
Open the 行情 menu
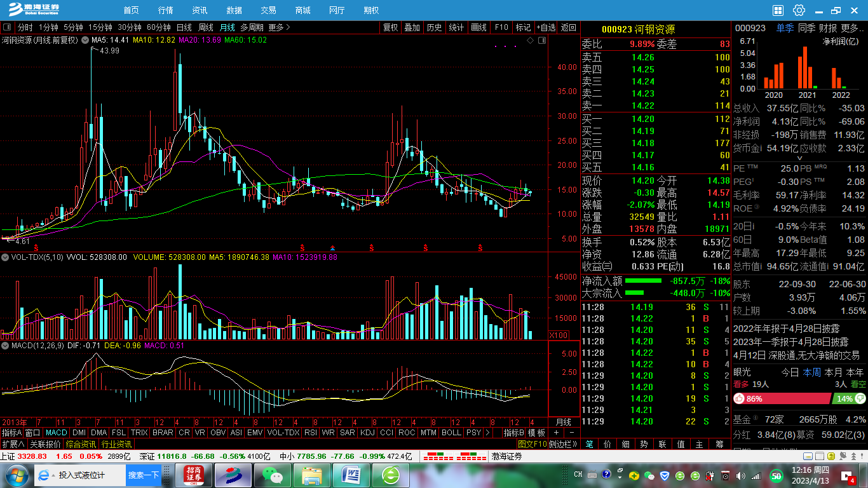165,10
